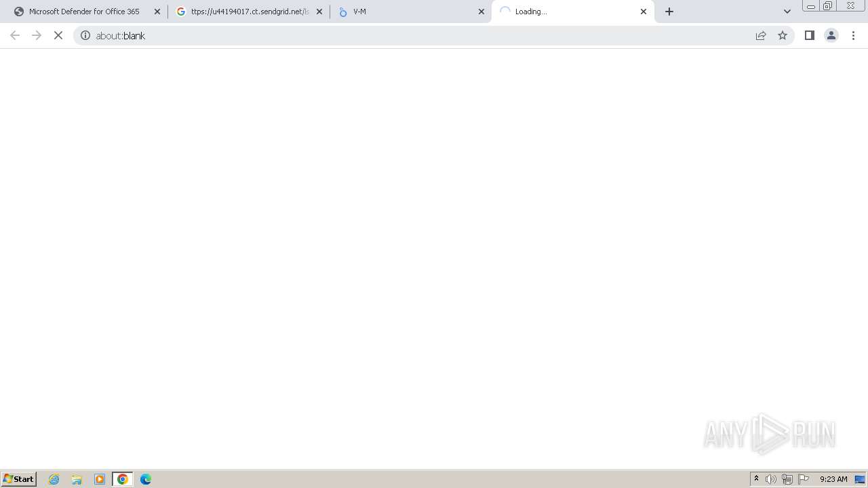Open a new browser tab
This screenshot has width=868, height=488.
click(669, 12)
